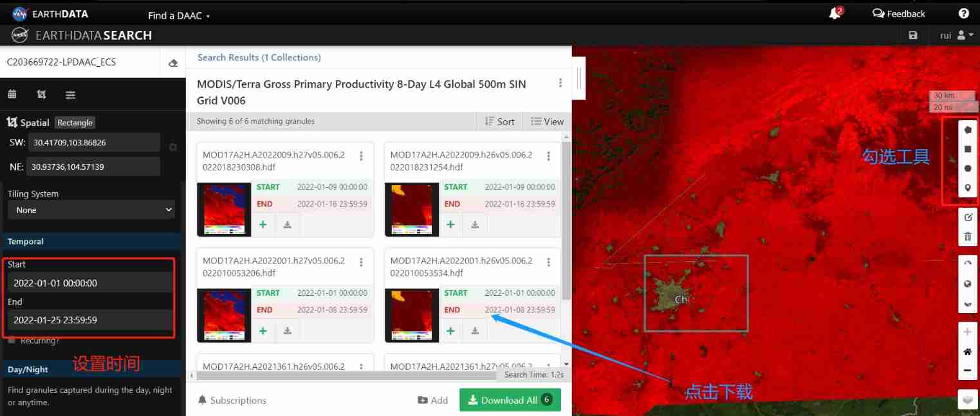Click the NE coordinates field
The width and height of the screenshot is (980, 416).
(93, 167)
